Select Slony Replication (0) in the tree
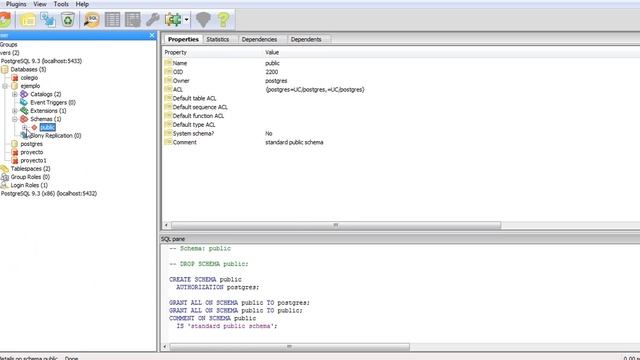The image size is (640, 360). [56, 136]
